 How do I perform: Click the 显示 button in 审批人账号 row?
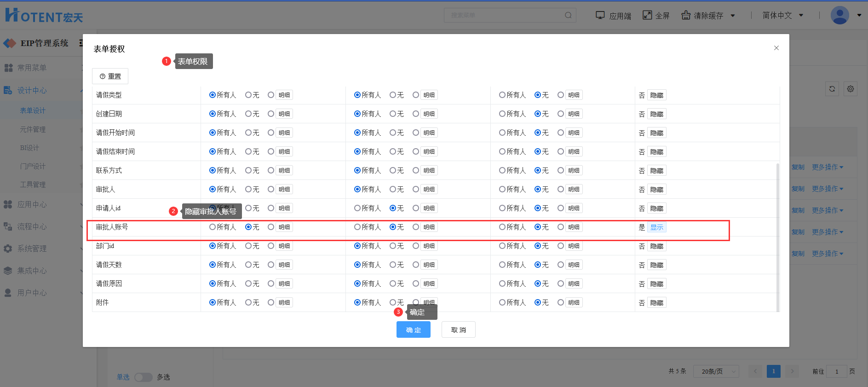(656, 227)
